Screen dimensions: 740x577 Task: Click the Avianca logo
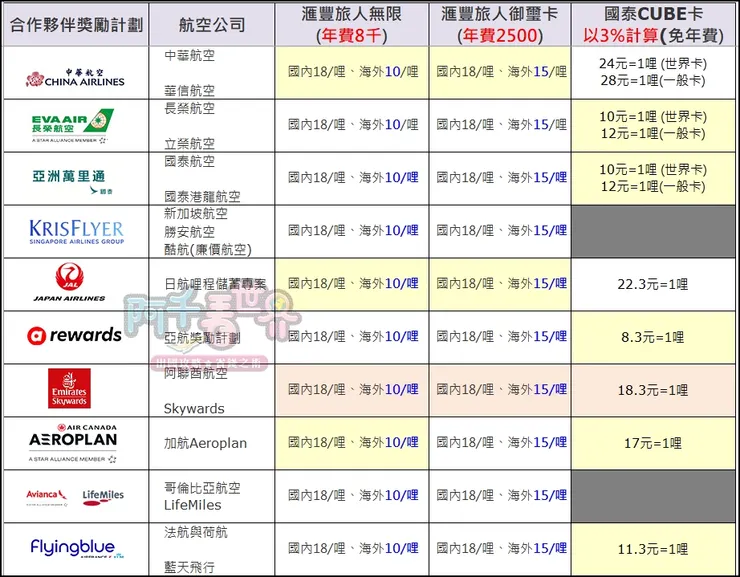pyautogui.click(x=46, y=496)
